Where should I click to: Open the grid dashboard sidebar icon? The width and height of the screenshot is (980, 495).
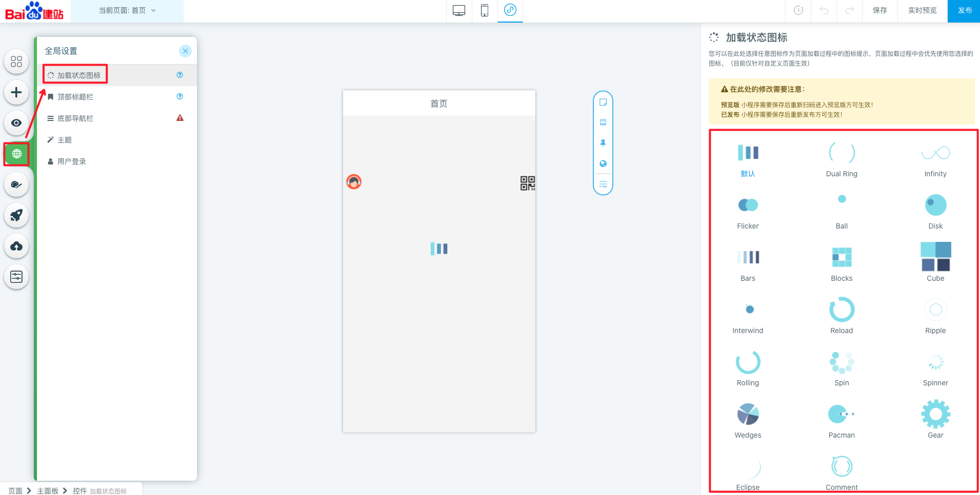point(16,61)
